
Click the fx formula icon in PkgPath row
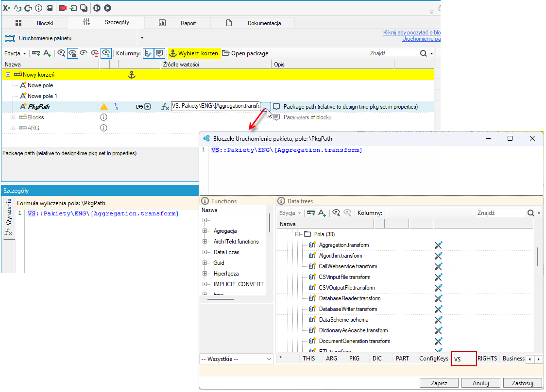[165, 107]
